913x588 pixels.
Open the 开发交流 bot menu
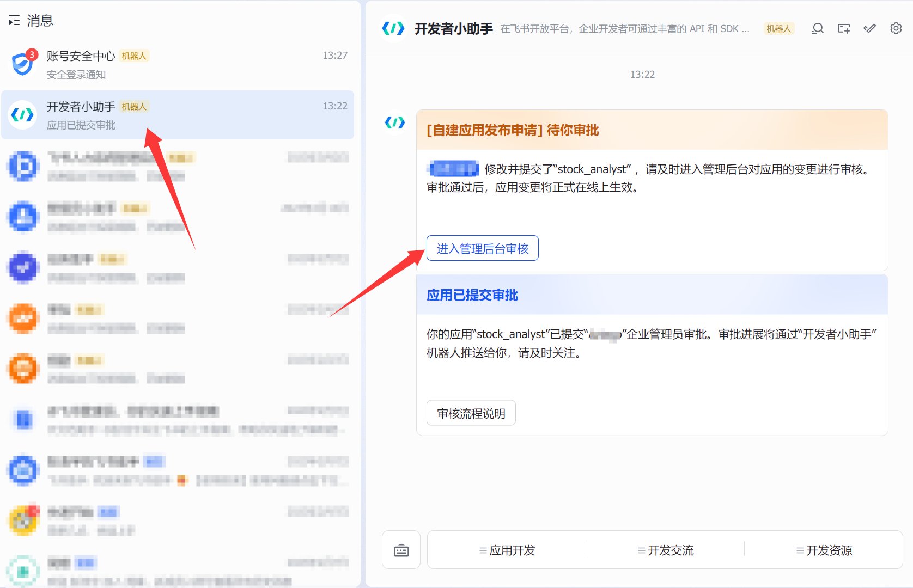[x=665, y=550]
